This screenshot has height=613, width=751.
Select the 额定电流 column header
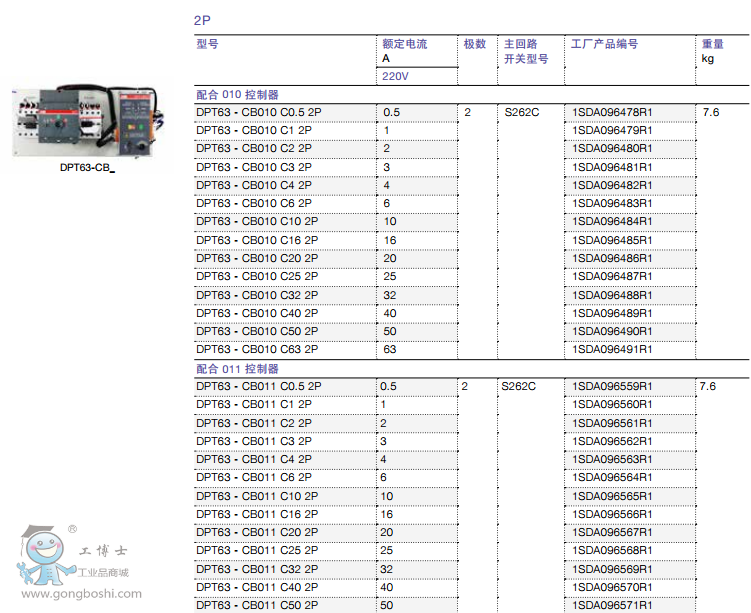point(405,44)
